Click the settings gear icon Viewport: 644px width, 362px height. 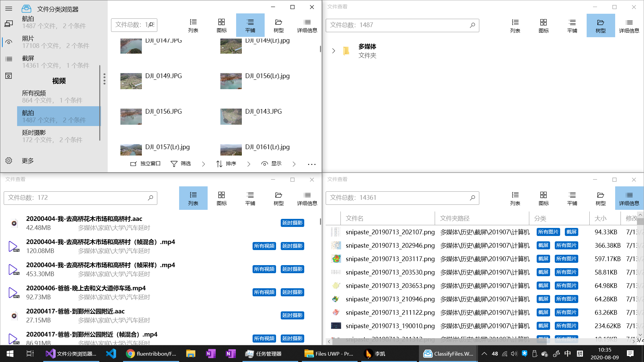click(9, 161)
